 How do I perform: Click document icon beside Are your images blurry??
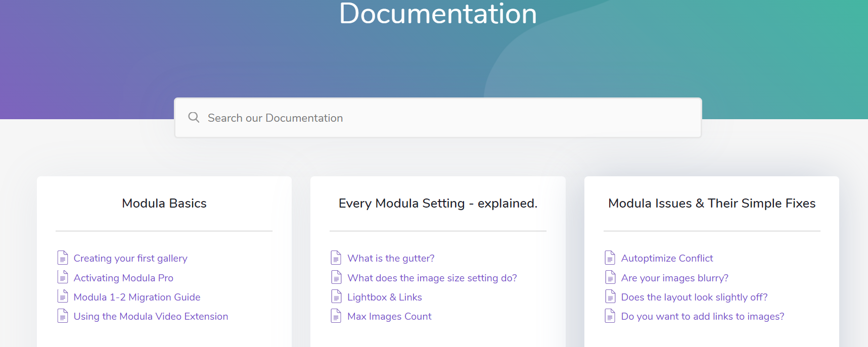610,277
